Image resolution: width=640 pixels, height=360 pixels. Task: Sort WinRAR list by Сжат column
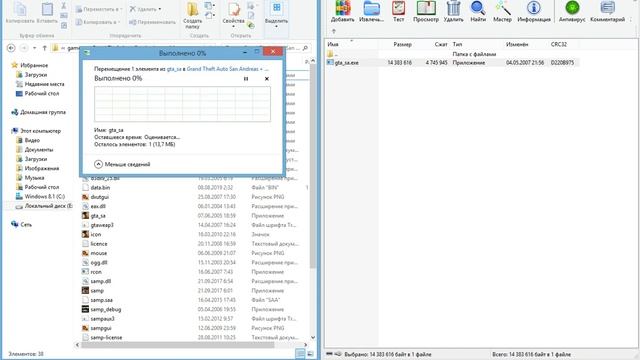pos(441,44)
